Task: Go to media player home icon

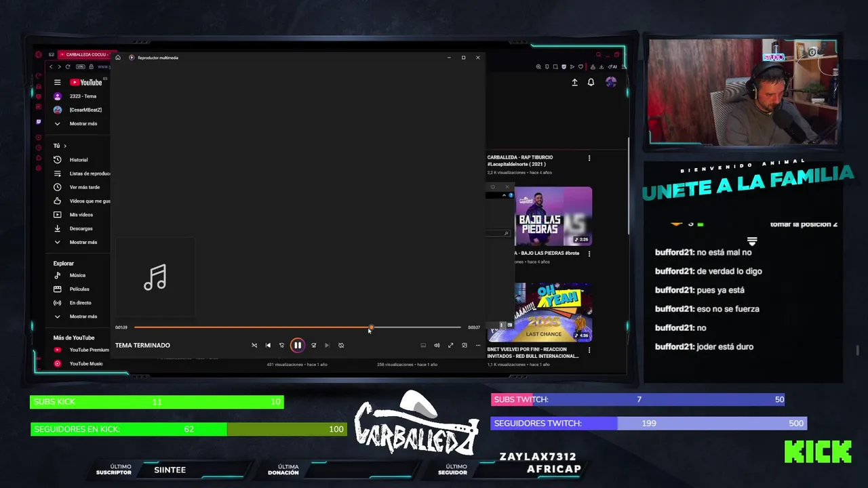Action: pos(118,58)
